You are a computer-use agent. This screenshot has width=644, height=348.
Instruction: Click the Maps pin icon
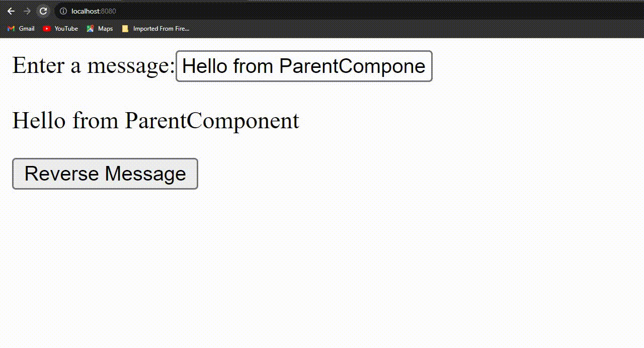pos(90,29)
